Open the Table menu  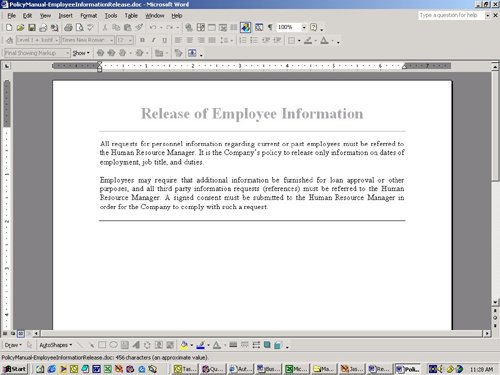click(x=131, y=16)
